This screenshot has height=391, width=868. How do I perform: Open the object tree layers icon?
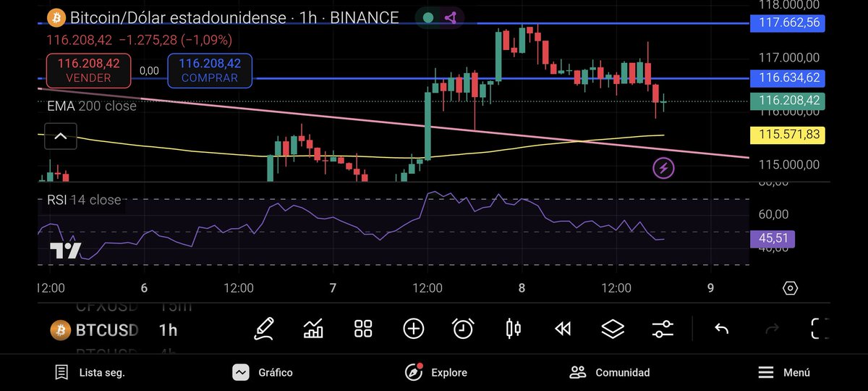pos(613,329)
